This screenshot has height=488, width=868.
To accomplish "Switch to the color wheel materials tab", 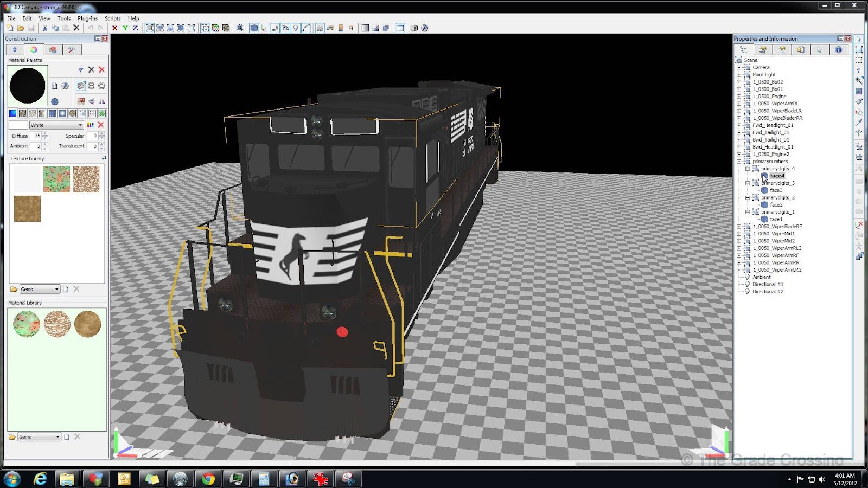I will 34,50.
